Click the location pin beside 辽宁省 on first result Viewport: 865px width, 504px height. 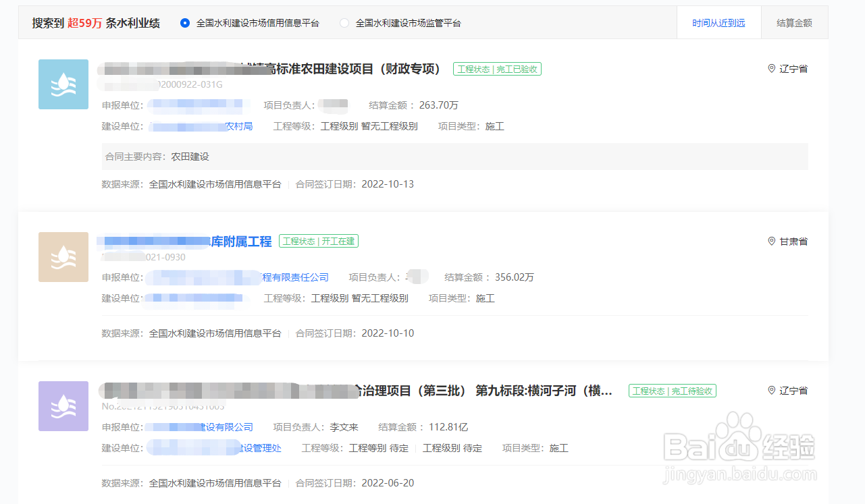pos(770,68)
